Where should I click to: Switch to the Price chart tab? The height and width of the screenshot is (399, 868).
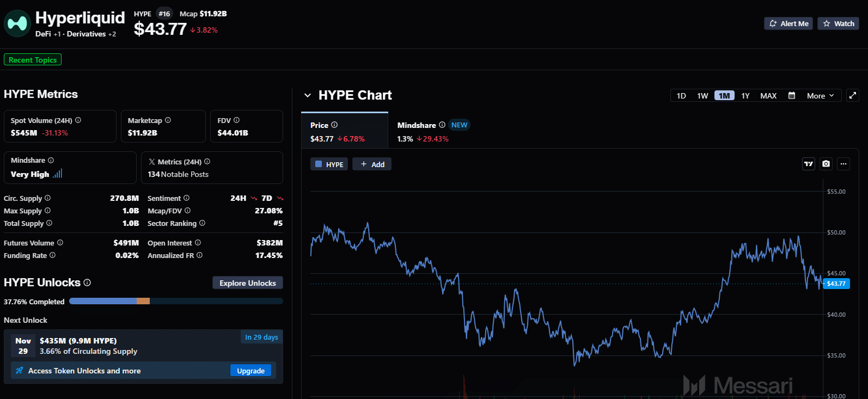345,131
